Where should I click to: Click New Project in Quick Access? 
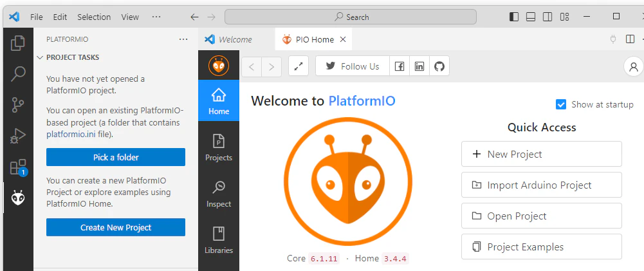(541, 154)
